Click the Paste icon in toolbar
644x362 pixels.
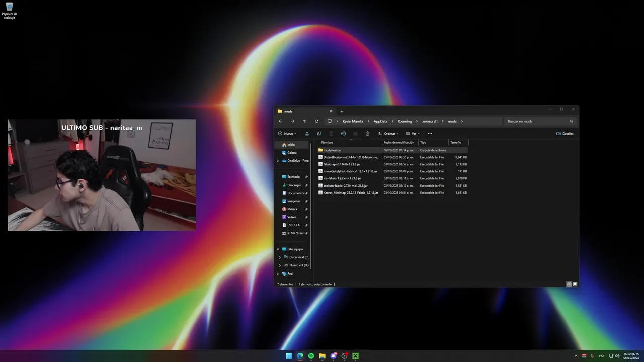pyautogui.click(x=331, y=134)
